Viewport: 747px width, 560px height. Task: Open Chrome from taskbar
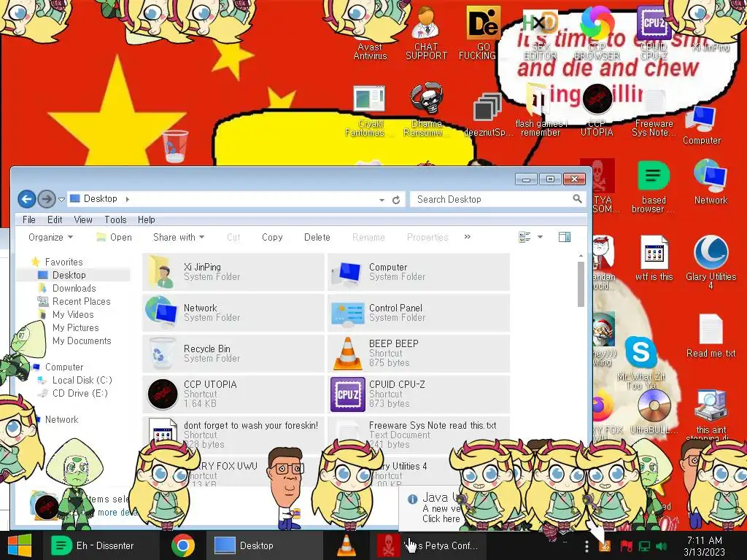pyautogui.click(x=182, y=545)
